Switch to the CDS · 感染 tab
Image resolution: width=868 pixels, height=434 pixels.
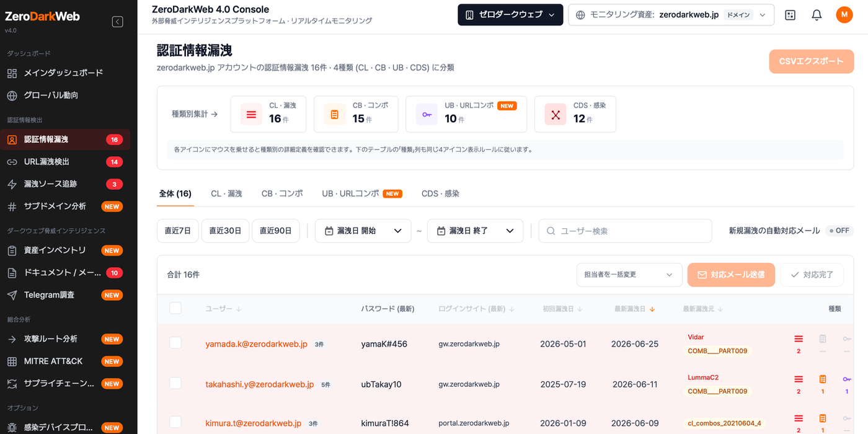440,193
